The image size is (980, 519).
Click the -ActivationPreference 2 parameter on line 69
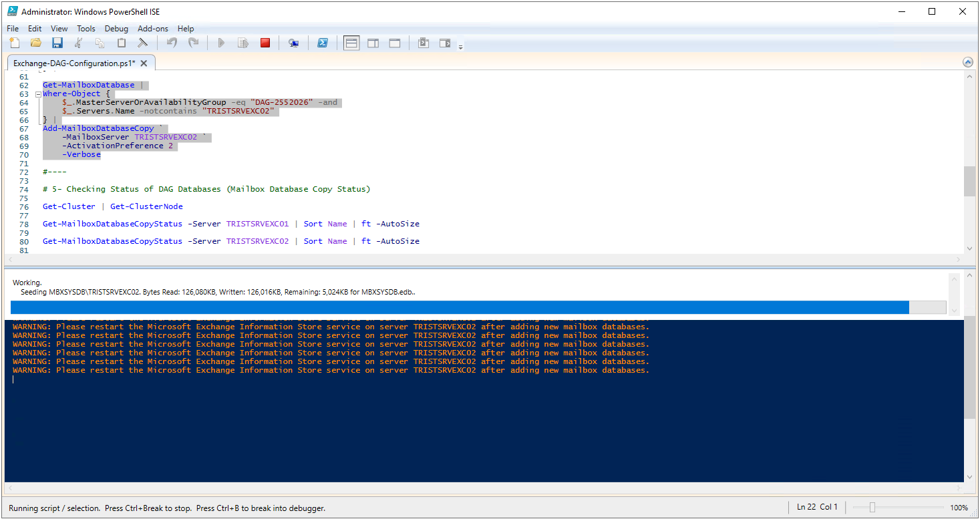118,146
